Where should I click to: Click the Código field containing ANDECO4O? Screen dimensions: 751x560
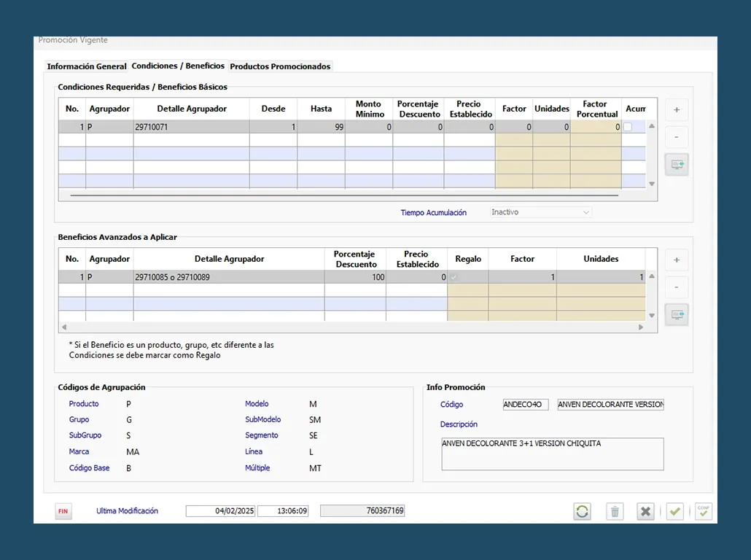pos(526,405)
